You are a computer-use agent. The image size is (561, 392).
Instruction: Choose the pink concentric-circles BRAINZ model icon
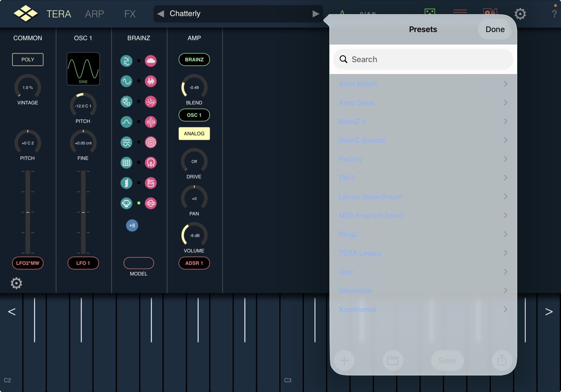(x=151, y=142)
